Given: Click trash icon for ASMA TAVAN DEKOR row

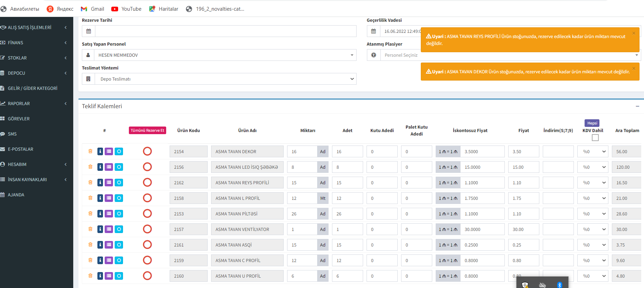Looking at the screenshot, I should 91,151.
